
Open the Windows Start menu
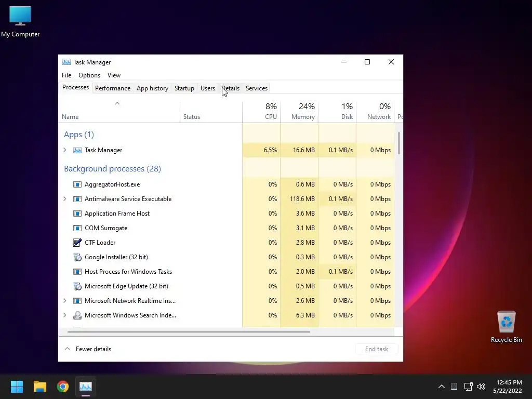17,387
